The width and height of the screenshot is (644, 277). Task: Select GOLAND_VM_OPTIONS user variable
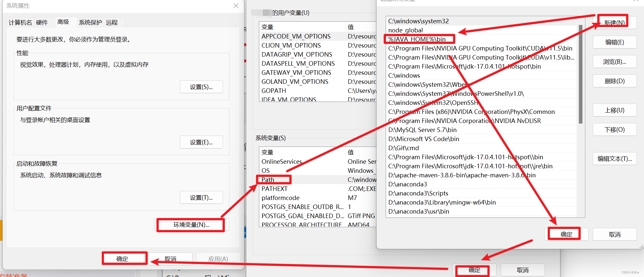point(318,82)
